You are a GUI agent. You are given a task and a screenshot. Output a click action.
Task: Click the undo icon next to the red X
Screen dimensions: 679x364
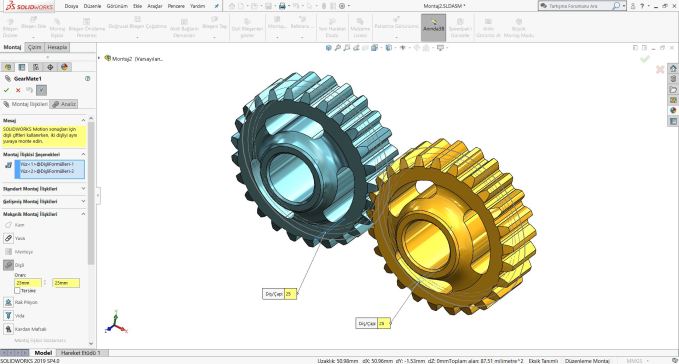click(29, 90)
